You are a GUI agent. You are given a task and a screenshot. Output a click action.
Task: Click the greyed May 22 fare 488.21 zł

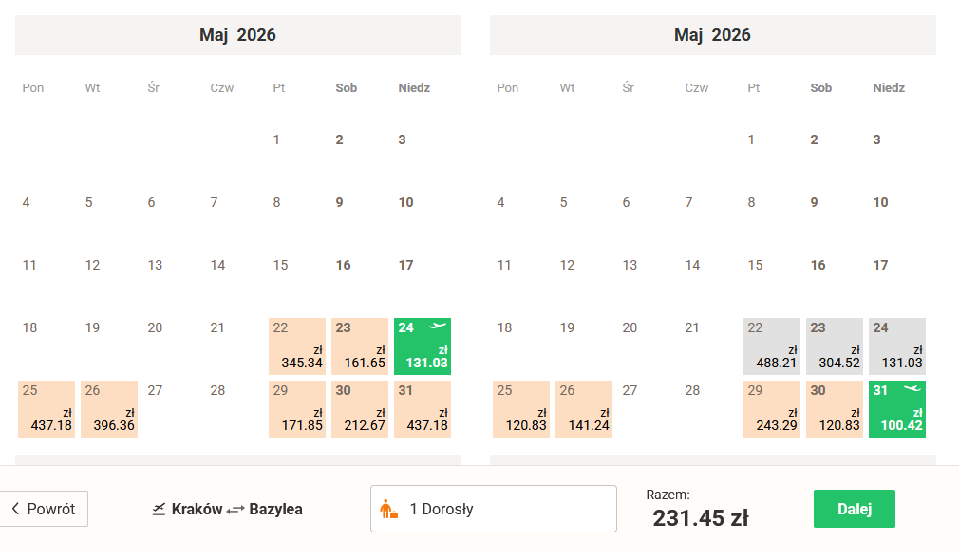(x=772, y=346)
